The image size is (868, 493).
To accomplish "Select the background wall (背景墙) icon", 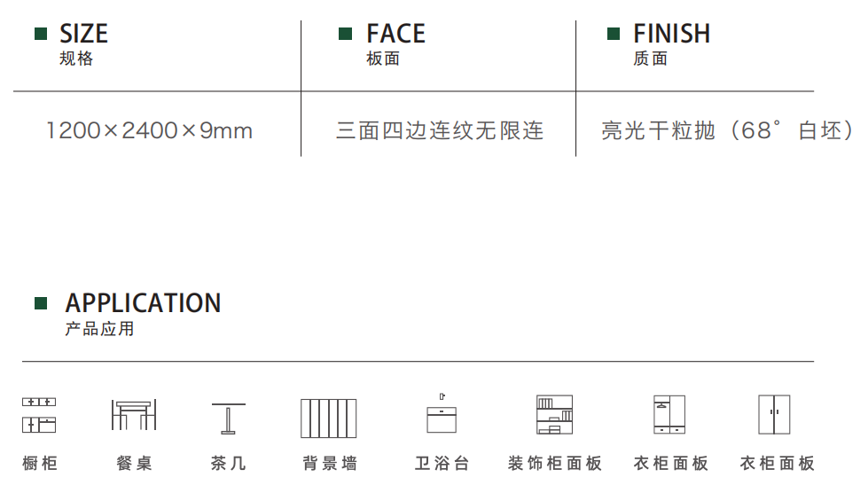I will tap(328, 419).
